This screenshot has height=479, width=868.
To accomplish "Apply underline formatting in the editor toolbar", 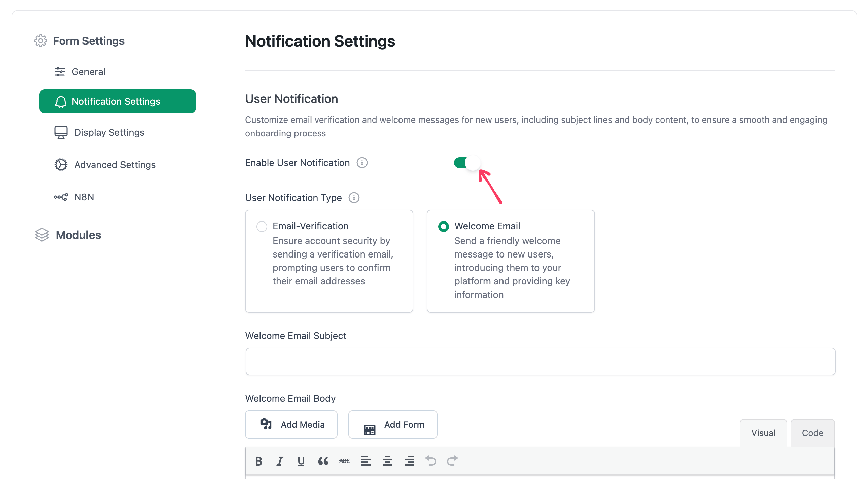I will point(301,461).
